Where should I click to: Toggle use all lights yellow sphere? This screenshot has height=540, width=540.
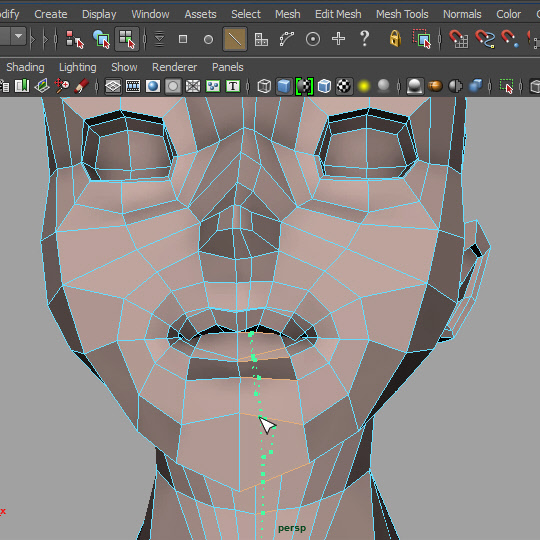(x=364, y=86)
